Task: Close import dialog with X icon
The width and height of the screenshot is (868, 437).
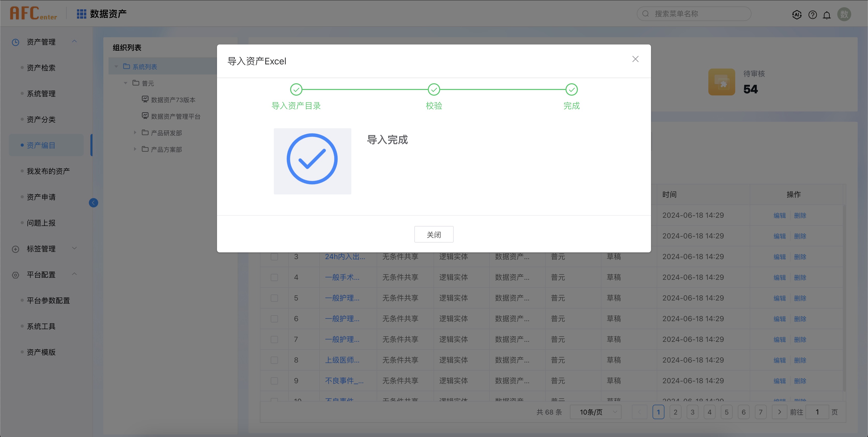Action: click(635, 59)
